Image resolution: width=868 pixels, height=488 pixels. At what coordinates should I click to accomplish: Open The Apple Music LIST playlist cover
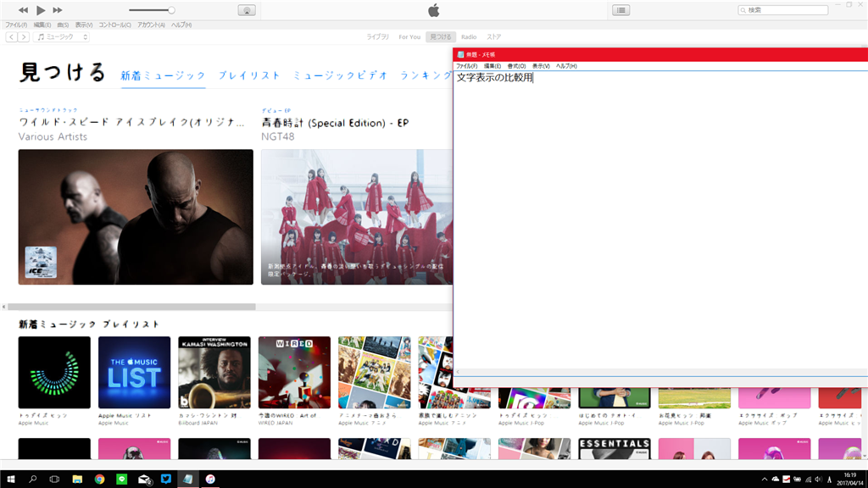tap(135, 373)
